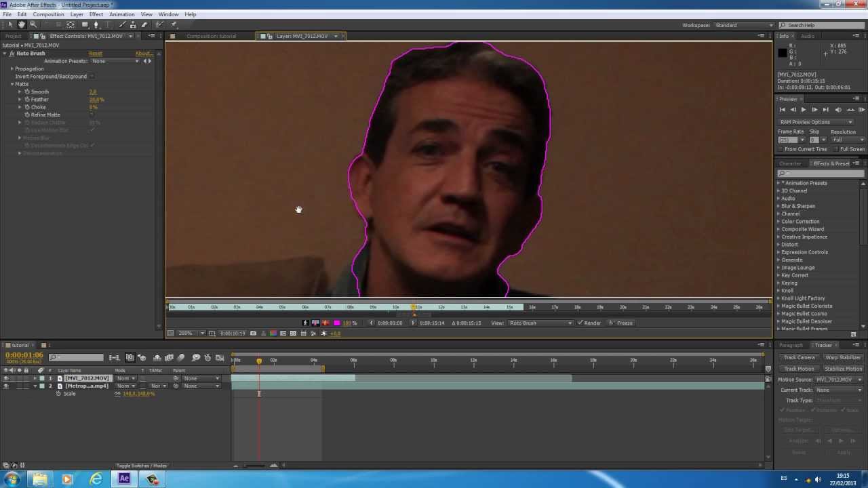Screen dimensions: 868x488
Task: Open the Composition menu
Action: (48, 14)
